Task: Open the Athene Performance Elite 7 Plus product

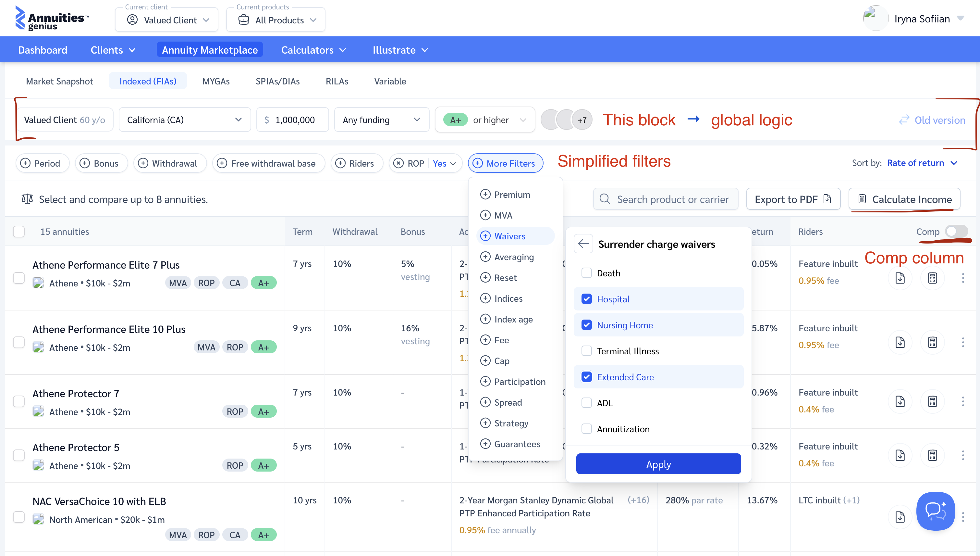Action: tap(106, 265)
